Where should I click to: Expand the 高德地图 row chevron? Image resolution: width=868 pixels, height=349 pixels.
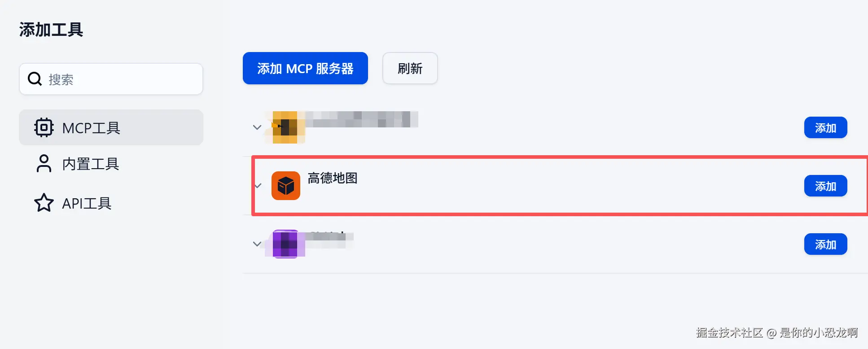coord(258,185)
